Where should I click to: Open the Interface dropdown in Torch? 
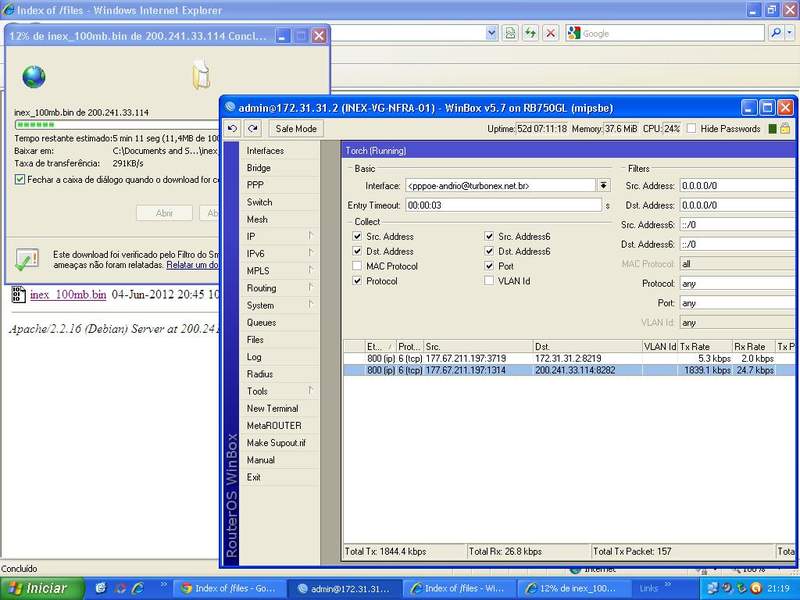(603, 185)
